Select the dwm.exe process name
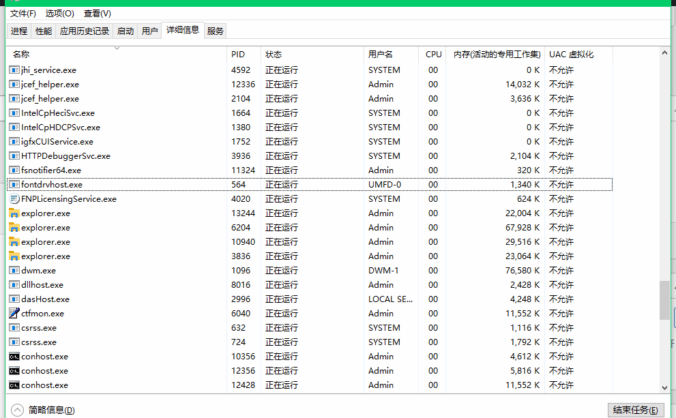Image resolution: width=676 pixels, height=418 pixels. coord(38,270)
